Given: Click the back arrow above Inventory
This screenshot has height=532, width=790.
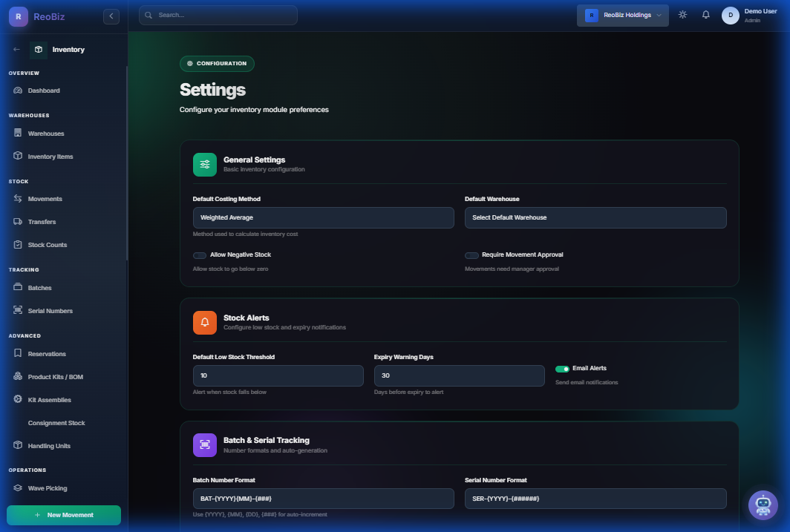Looking at the screenshot, I should [x=16, y=49].
